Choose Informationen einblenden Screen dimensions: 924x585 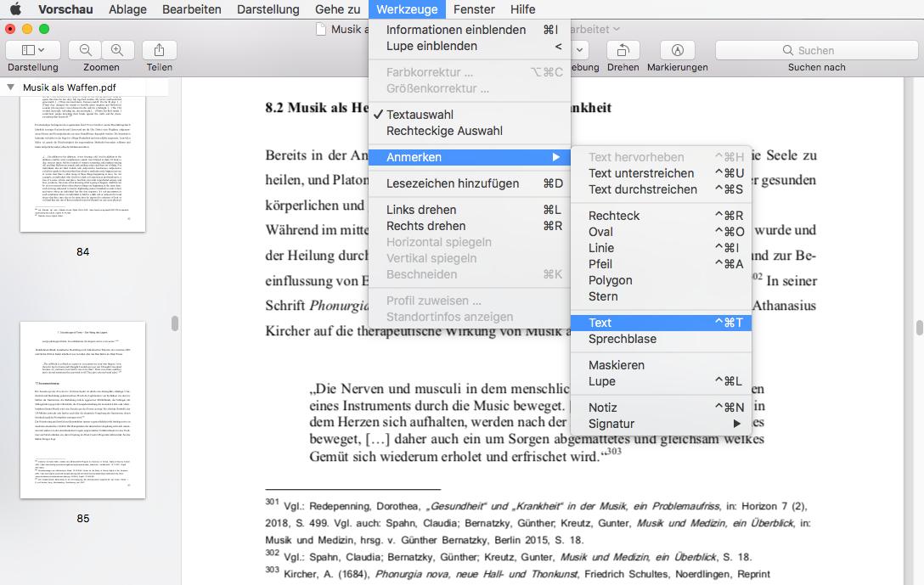point(470,30)
